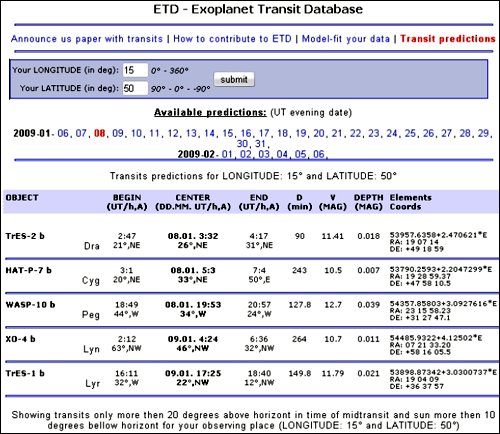Select 2009-01 date 22
This screenshot has height=434, width=500.
pyautogui.click(x=355, y=133)
